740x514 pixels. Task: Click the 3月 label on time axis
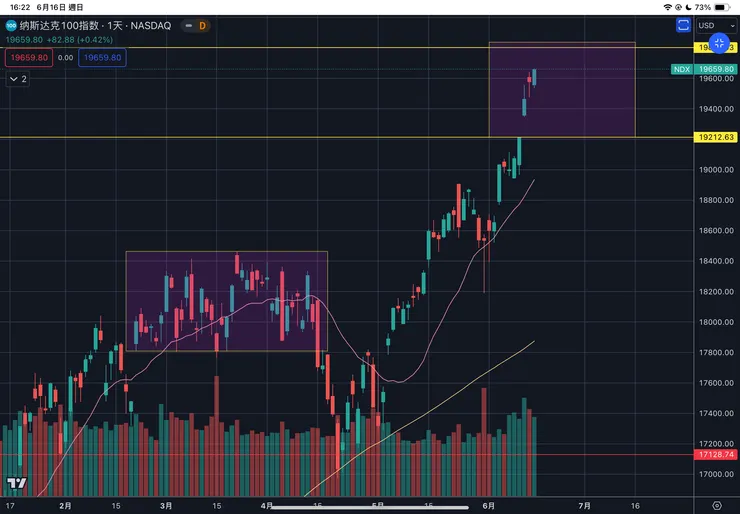click(x=166, y=506)
